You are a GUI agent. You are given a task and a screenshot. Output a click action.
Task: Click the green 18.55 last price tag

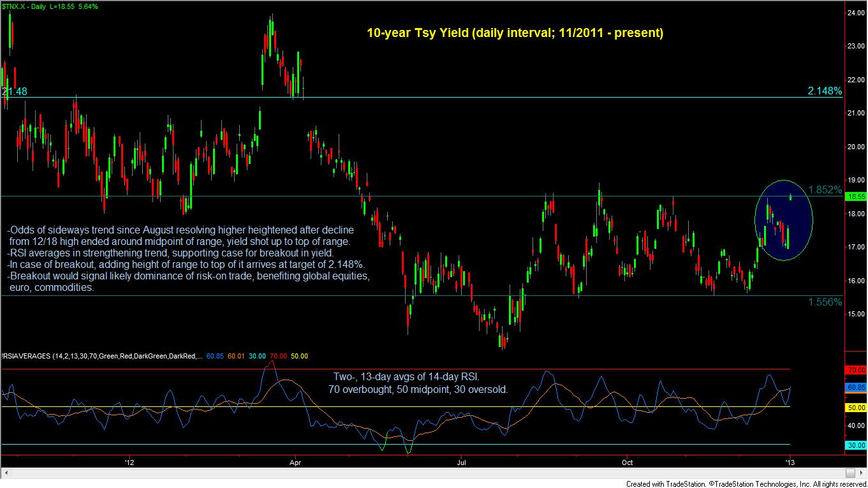(855, 197)
